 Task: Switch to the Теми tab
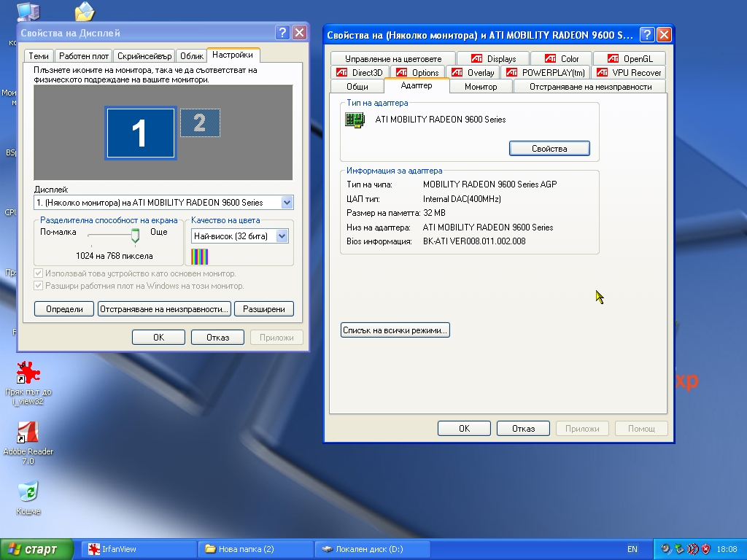(x=39, y=55)
